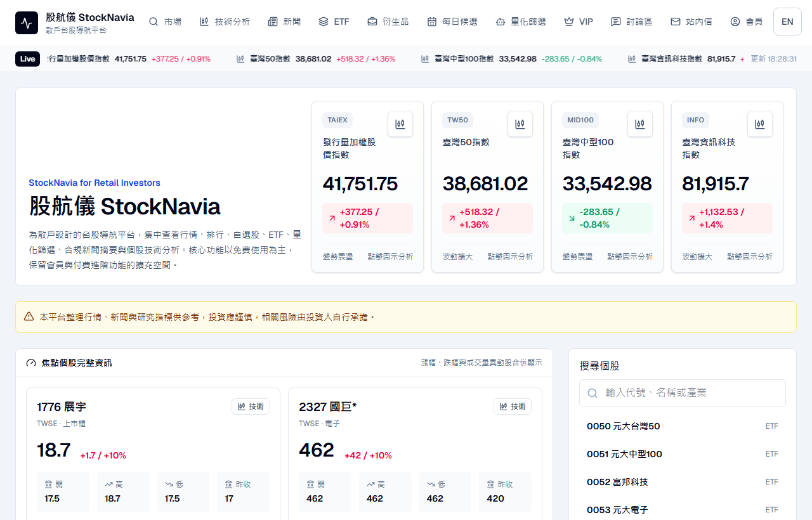Click the TW50 tag label
The image size is (812, 520).
(457, 120)
